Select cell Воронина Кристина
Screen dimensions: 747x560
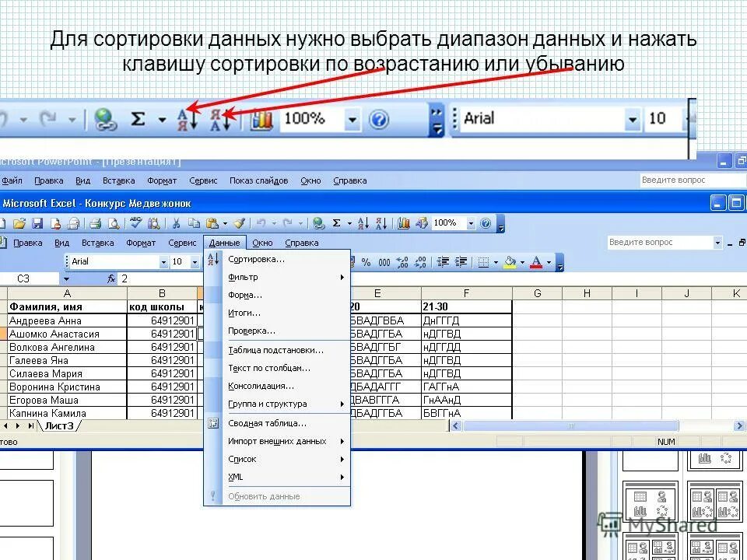tap(67, 387)
